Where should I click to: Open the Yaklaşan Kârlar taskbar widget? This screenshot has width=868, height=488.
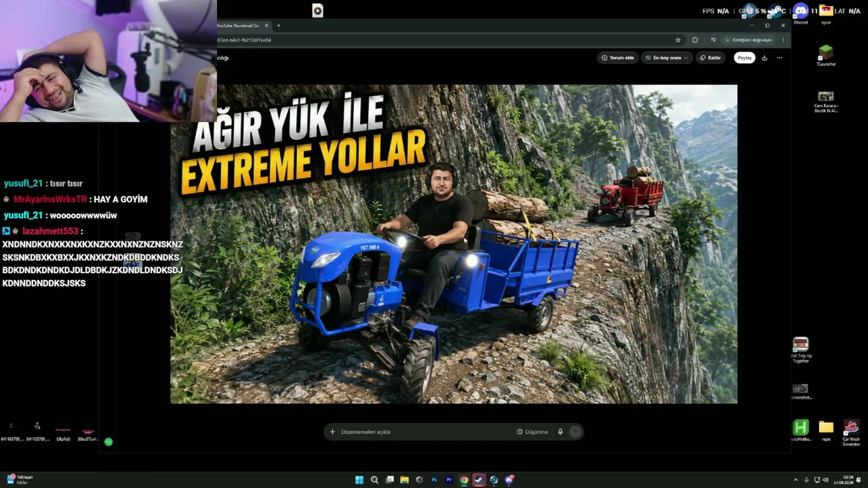20,479
